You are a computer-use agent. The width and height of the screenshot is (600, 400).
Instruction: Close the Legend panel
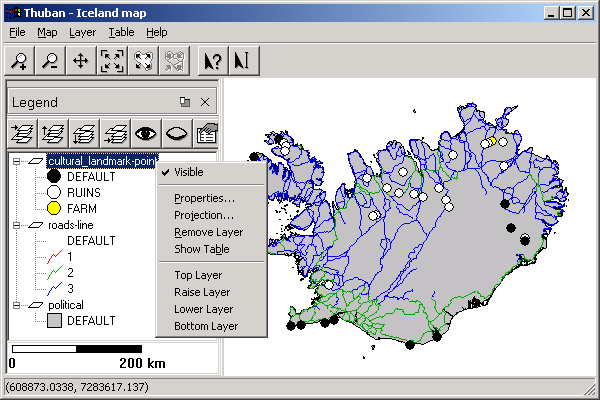point(205,102)
